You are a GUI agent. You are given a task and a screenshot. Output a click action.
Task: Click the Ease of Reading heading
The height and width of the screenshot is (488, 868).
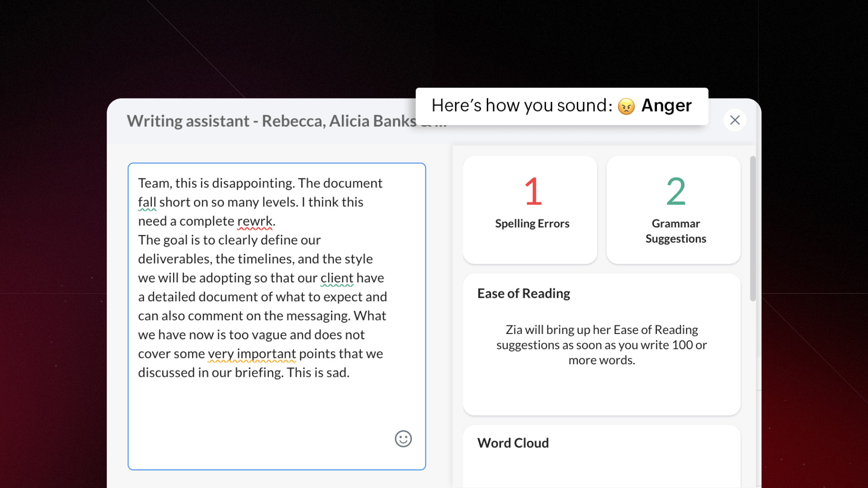tap(524, 294)
